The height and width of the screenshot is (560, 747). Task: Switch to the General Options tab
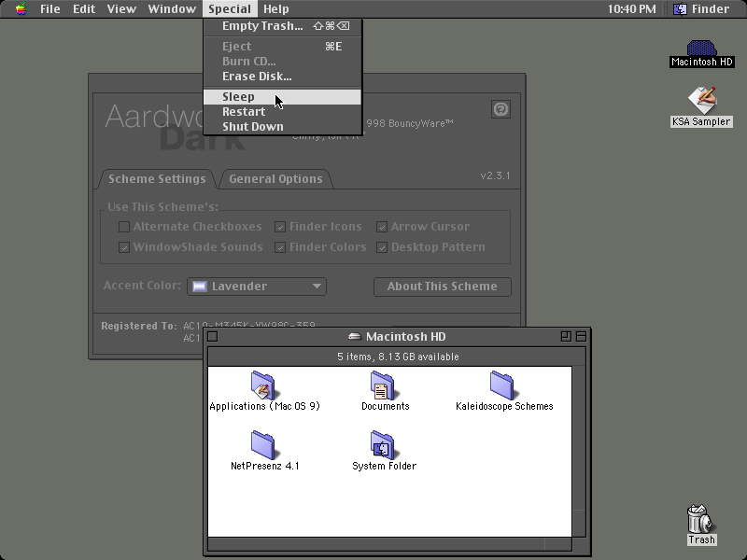275,179
